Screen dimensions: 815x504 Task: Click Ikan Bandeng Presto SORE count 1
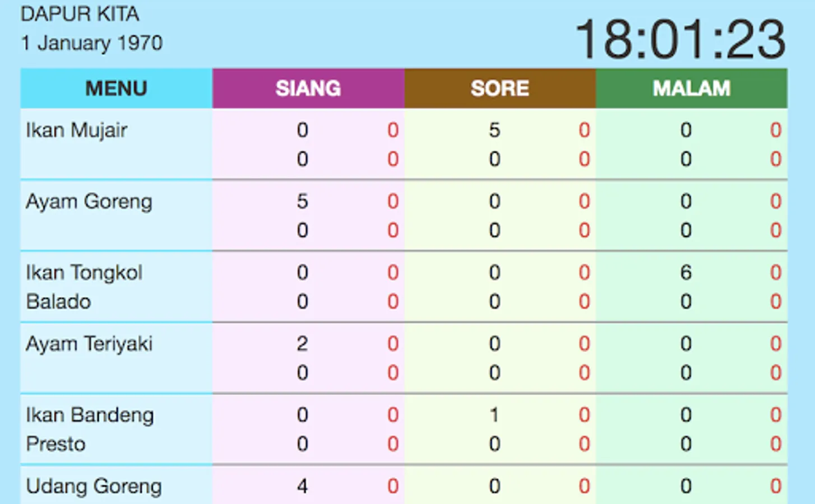[x=494, y=414]
